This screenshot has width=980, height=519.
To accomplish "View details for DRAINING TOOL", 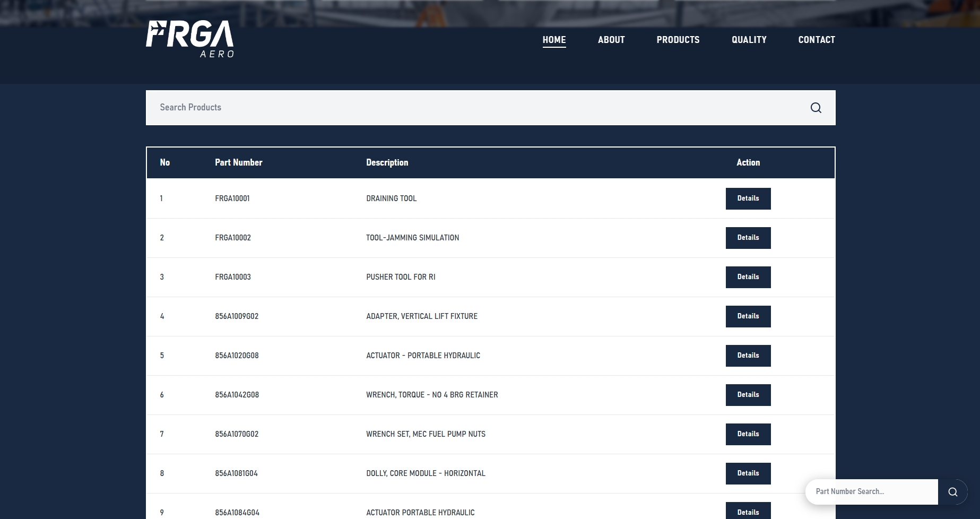I will point(748,198).
